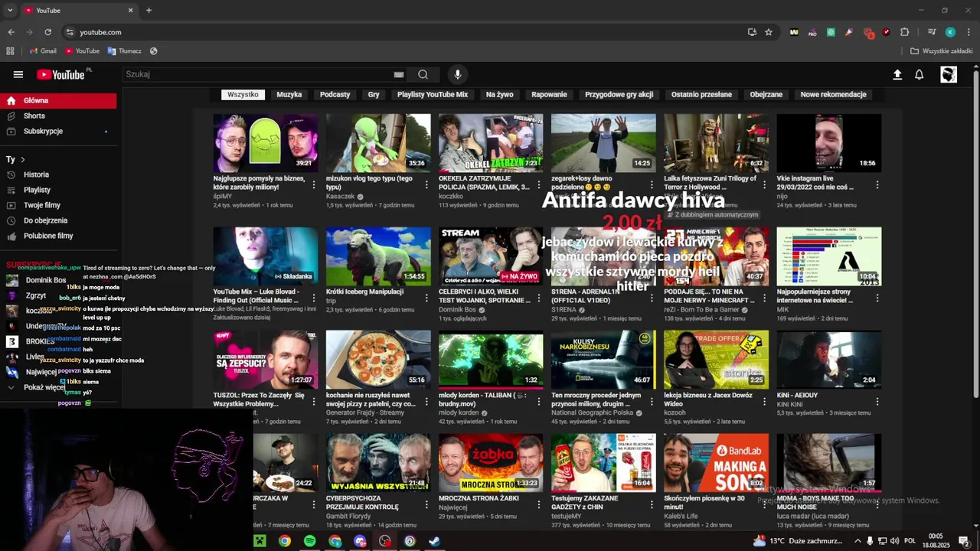Open Subskrypcje in sidebar
Screen dimensions: 980x551
click(x=58, y=131)
